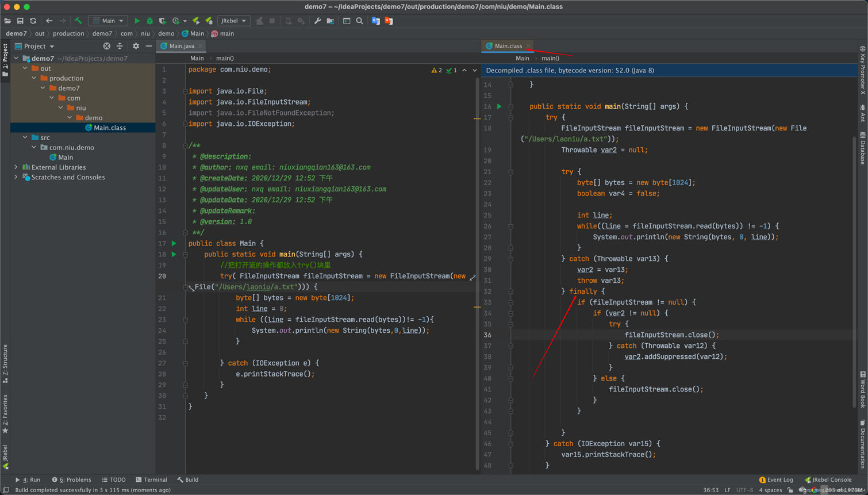The width and height of the screenshot is (868, 495).
Task: Click the run gutter icon beside class Main
Action: pyautogui.click(x=174, y=243)
